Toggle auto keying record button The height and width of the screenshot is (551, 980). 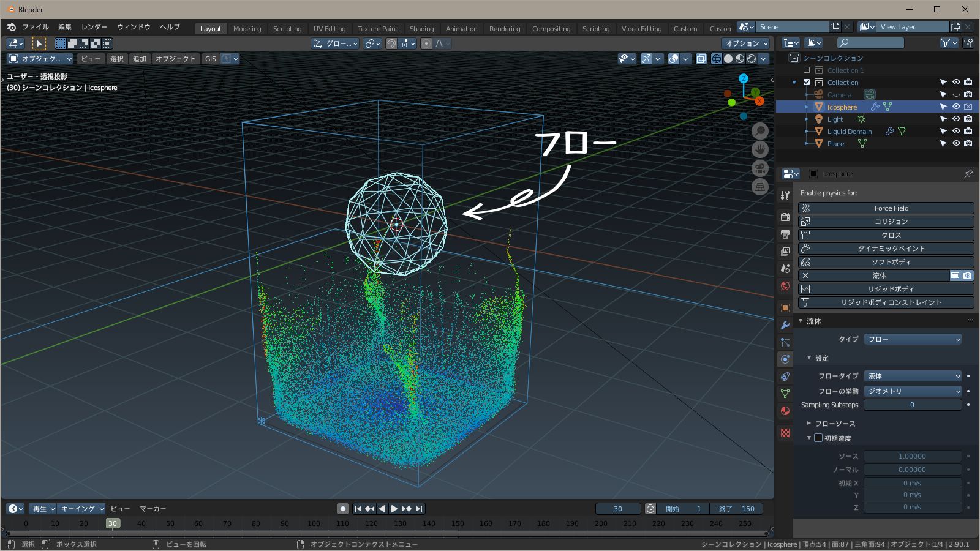tap(343, 509)
